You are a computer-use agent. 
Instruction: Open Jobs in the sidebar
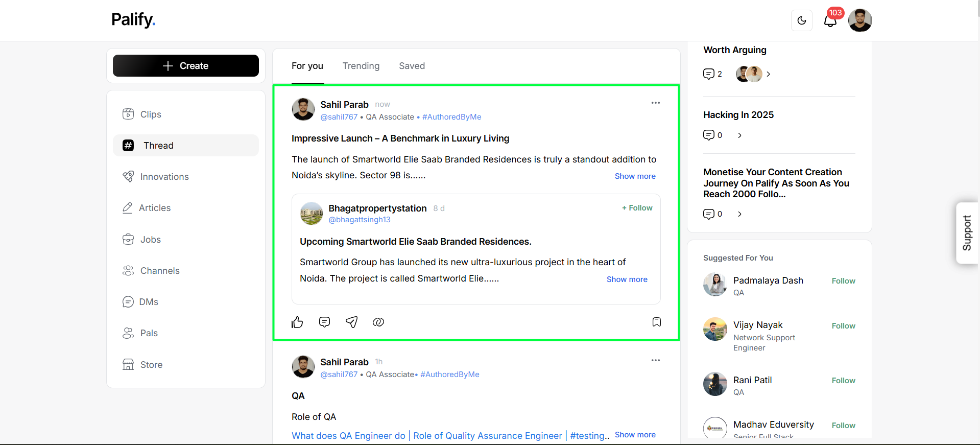pyautogui.click(x=186, y=240)
